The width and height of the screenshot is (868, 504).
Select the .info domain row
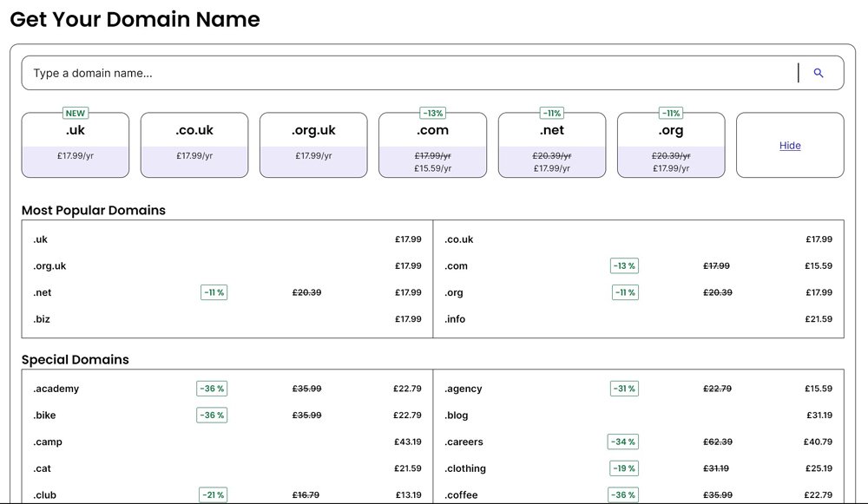click(x=638, y=318)
